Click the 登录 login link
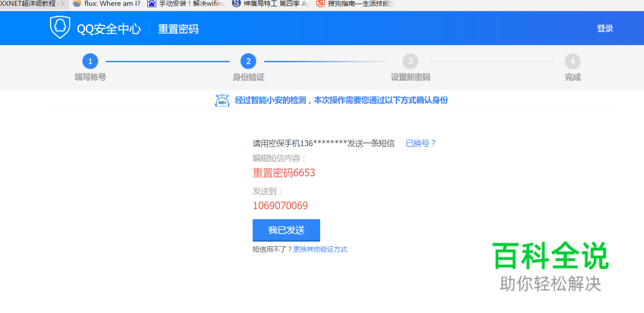Image resolution: width=644 pixels, height=313 pixels. [605, 28]
